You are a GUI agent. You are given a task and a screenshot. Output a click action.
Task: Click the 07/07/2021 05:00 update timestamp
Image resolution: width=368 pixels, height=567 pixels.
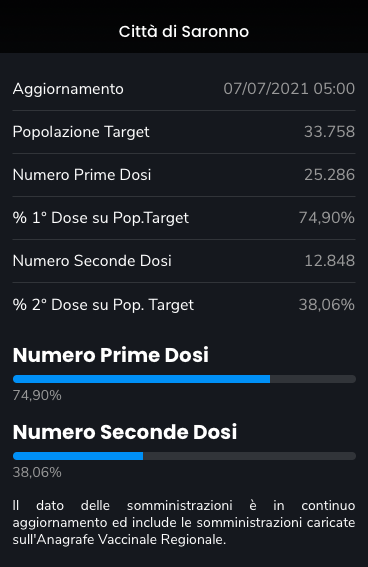[289, 89]
